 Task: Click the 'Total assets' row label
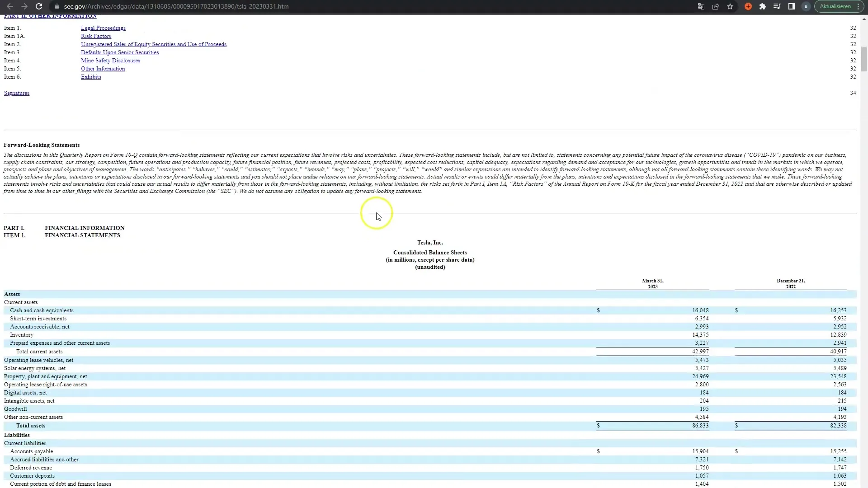pyautogui.click(x=31, y=426)
